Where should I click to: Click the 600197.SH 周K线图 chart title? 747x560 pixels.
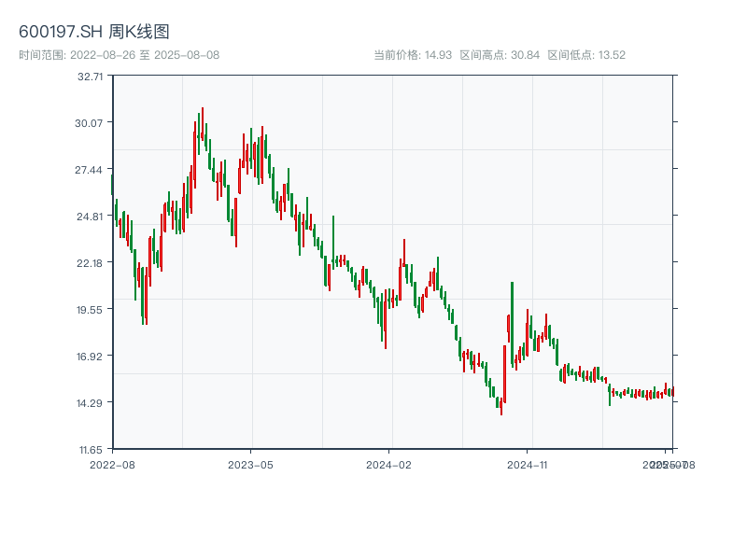coord(94,33)
